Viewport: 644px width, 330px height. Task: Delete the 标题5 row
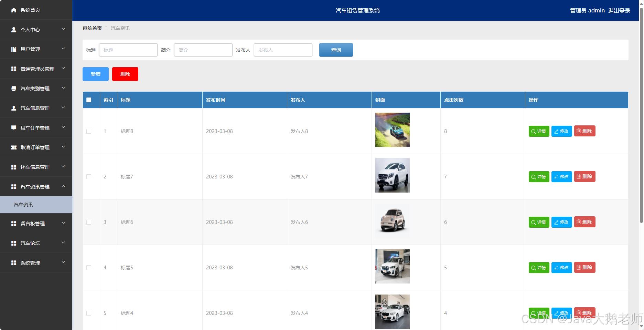coord(584,268)
